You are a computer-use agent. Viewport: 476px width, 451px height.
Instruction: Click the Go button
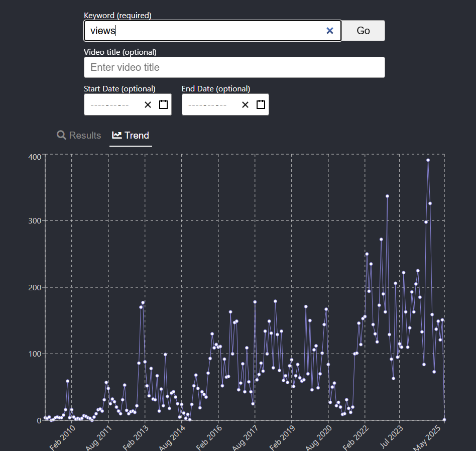[363, 31]
